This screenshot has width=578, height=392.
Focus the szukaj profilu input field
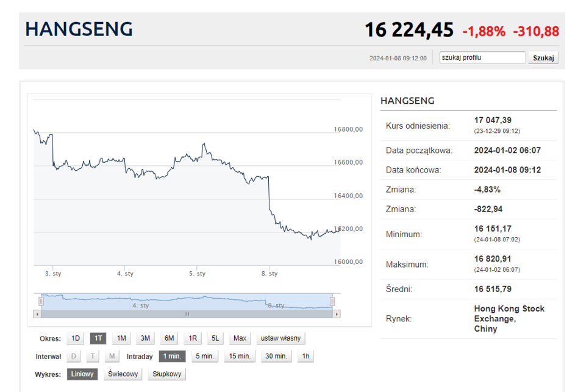482,57
